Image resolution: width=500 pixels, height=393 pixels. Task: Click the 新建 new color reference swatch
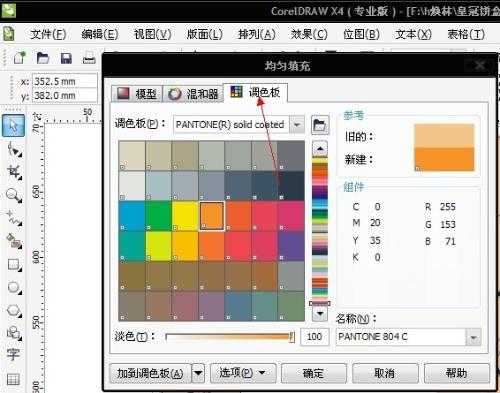[x=444, y=159]
